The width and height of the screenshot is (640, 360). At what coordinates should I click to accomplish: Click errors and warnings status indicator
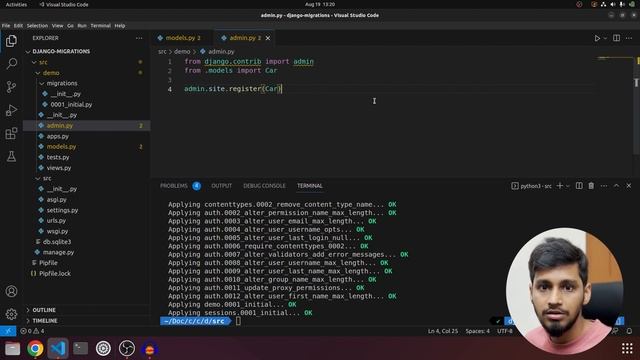(32, 331)
